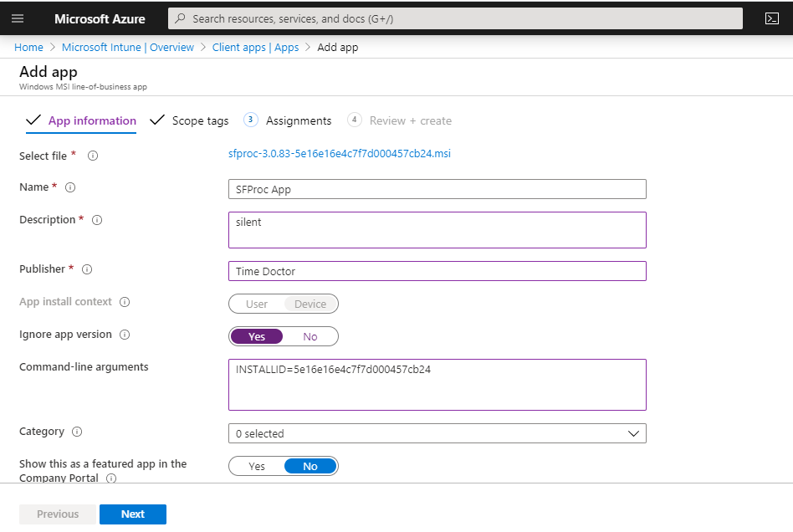
Task: Show info tooltip for Company Portal featured app
Action: pyautogui.click(x=111, y=478)
